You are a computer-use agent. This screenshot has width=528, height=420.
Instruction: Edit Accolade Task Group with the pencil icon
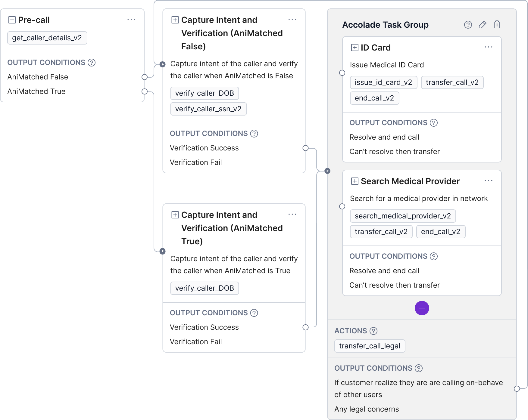(x=483, y=25)
